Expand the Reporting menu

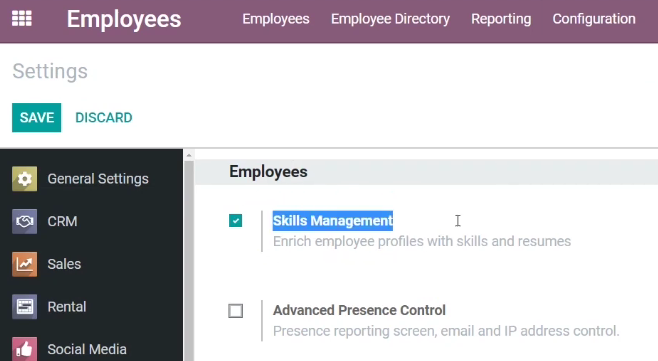tap(501, 19)
